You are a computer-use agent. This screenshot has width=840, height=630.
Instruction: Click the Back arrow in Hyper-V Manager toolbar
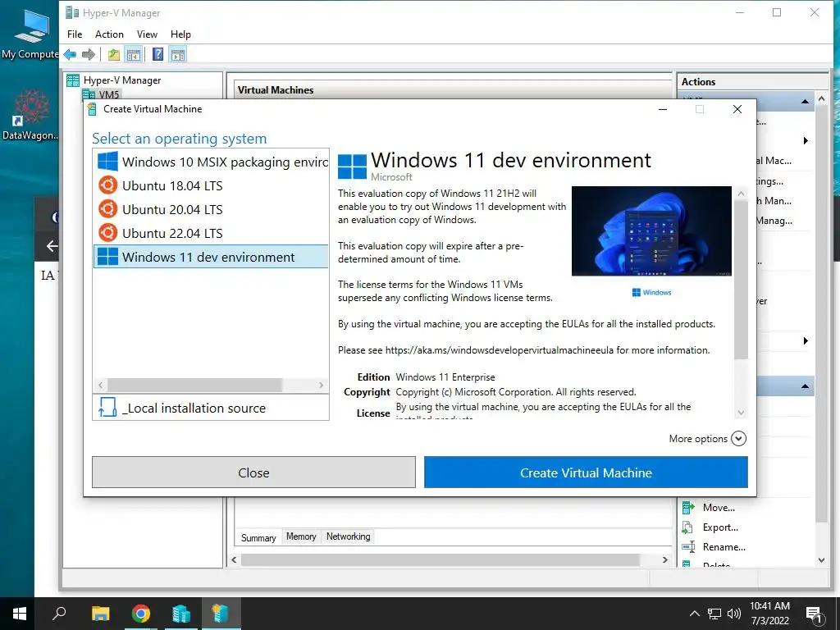coord(70,54)
